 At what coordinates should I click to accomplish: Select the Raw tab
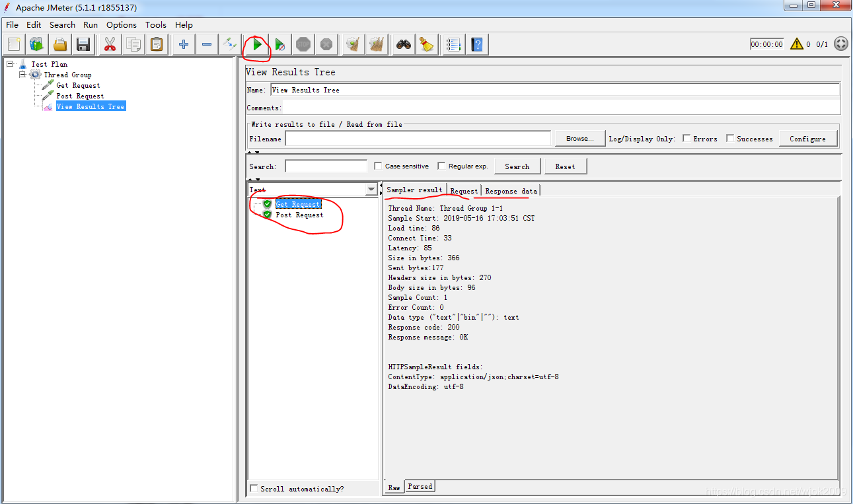pos(394,487)
